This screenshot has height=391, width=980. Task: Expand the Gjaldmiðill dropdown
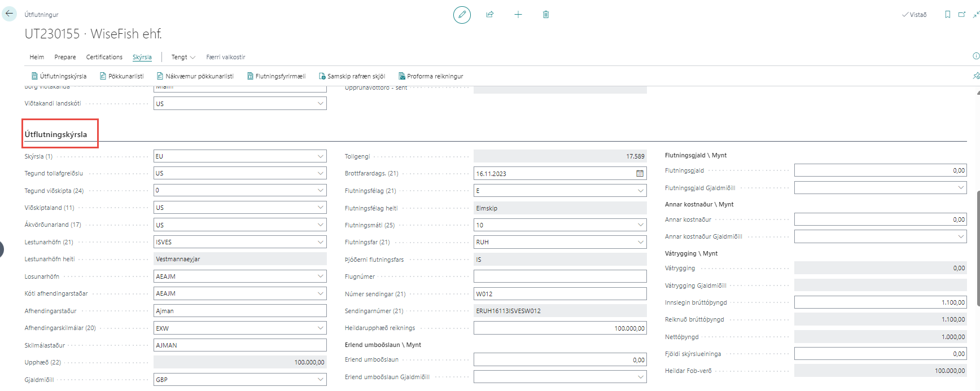click(321, 380)
